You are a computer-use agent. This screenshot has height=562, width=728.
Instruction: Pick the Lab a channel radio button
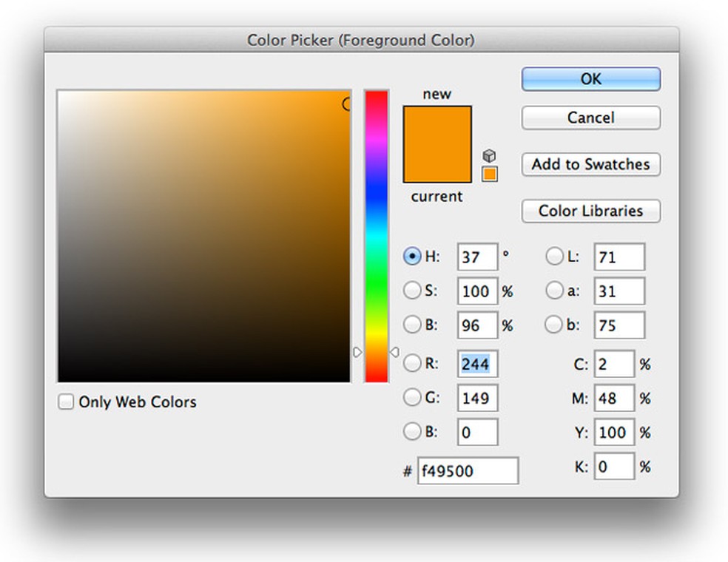click(554, 291)
